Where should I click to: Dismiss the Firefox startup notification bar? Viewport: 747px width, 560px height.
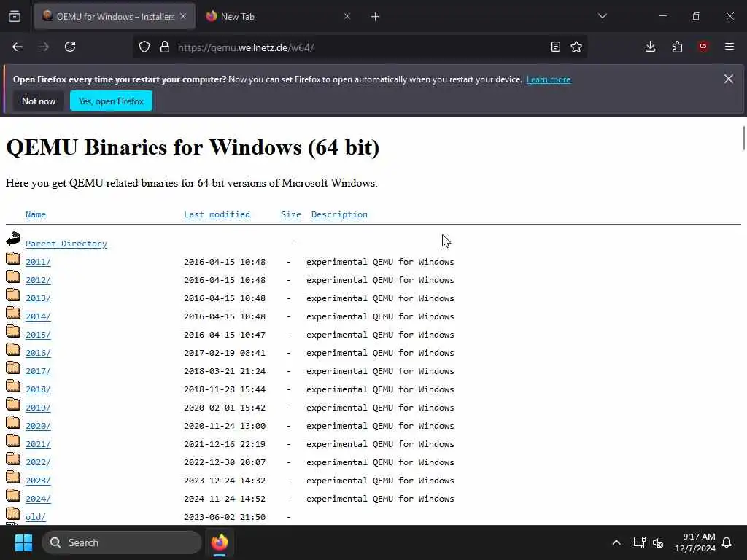coord(729,79)
